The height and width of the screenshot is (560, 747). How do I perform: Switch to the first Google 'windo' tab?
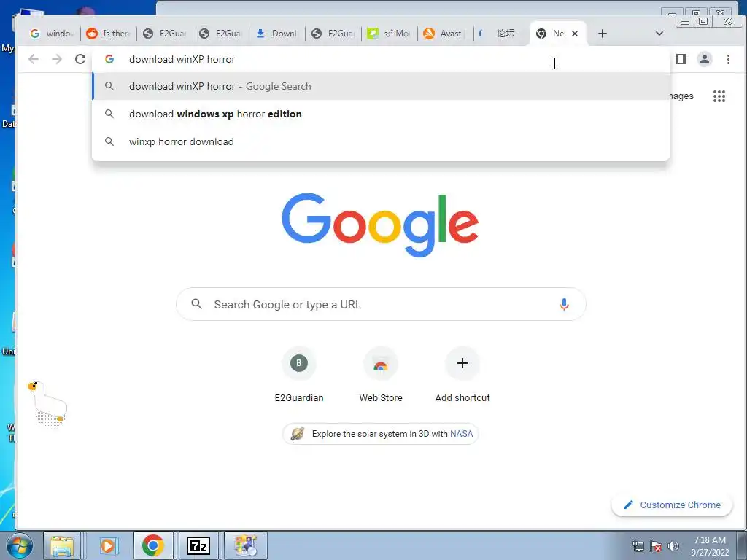pos(52,34)
